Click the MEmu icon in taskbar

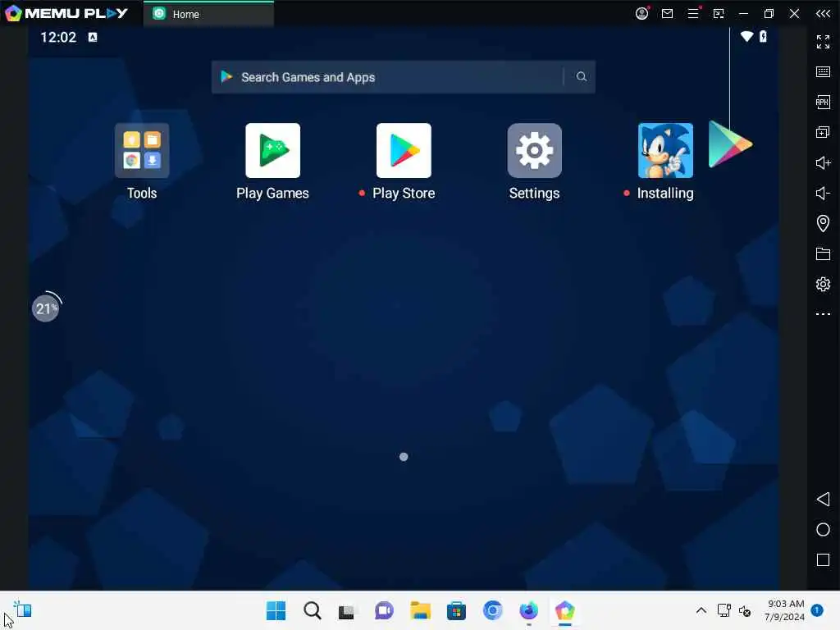click(x=564, y=610)
